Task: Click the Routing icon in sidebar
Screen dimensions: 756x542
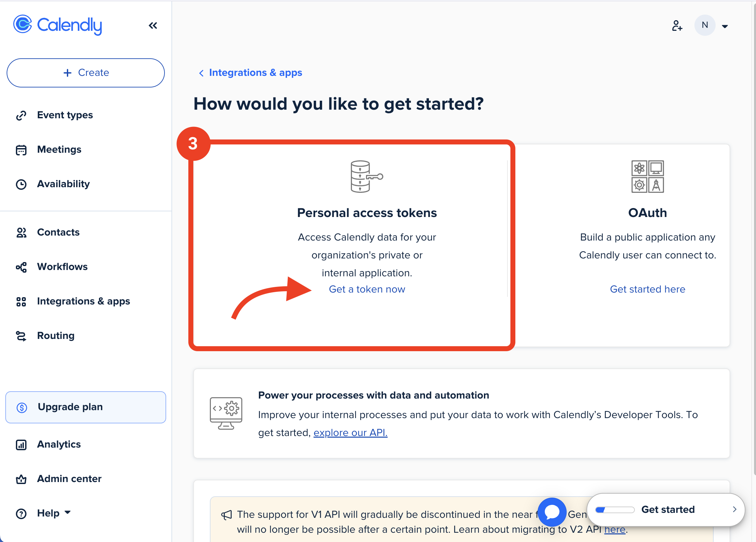Action: click(21, 336)
